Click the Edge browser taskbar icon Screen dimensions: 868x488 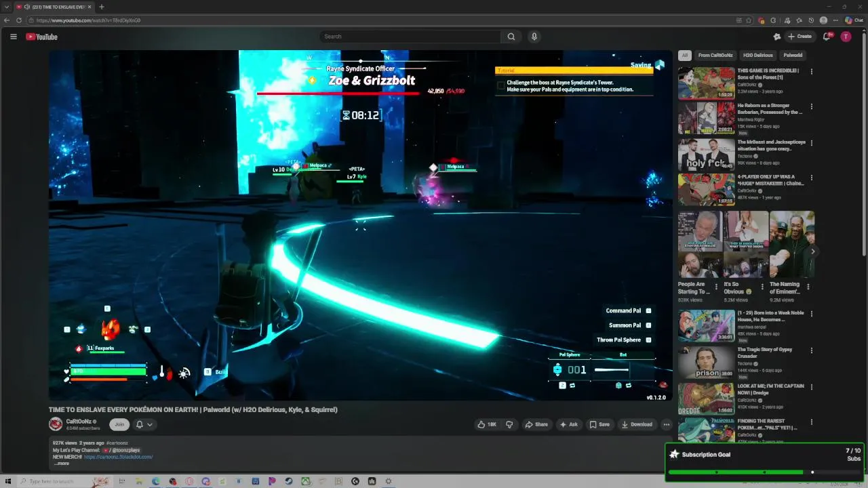point(155,481)
